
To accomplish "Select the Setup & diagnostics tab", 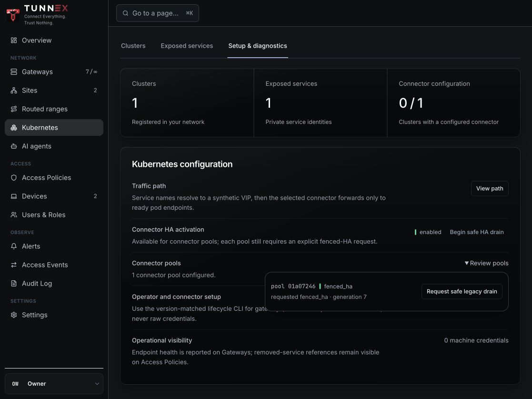I will (258, 46).
